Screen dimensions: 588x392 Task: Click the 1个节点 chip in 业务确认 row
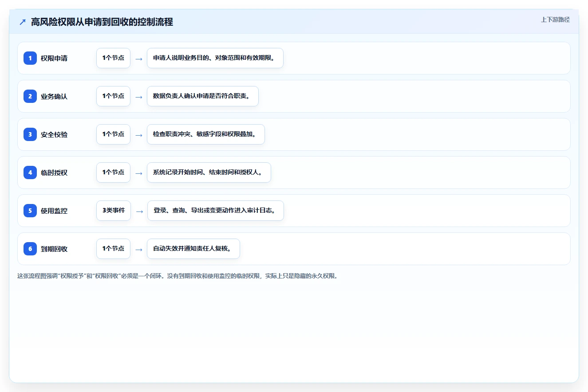(x=113, y=96)
